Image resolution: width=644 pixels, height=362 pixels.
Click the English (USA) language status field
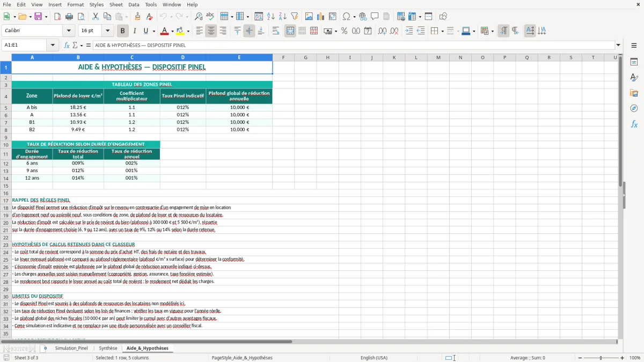tap(374, 358)
